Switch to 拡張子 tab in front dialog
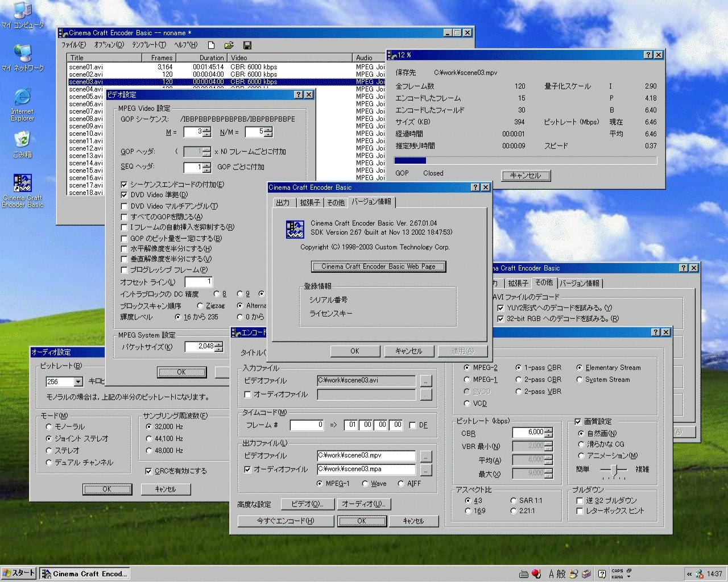 (310, 203)
